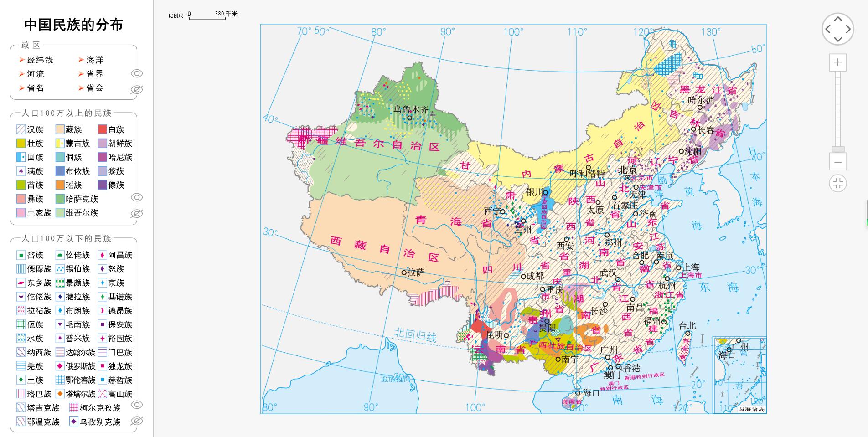Viewport: 868px width, 437px height.
Task: Zoom in with the plus button
Action: tap(837, 62)
